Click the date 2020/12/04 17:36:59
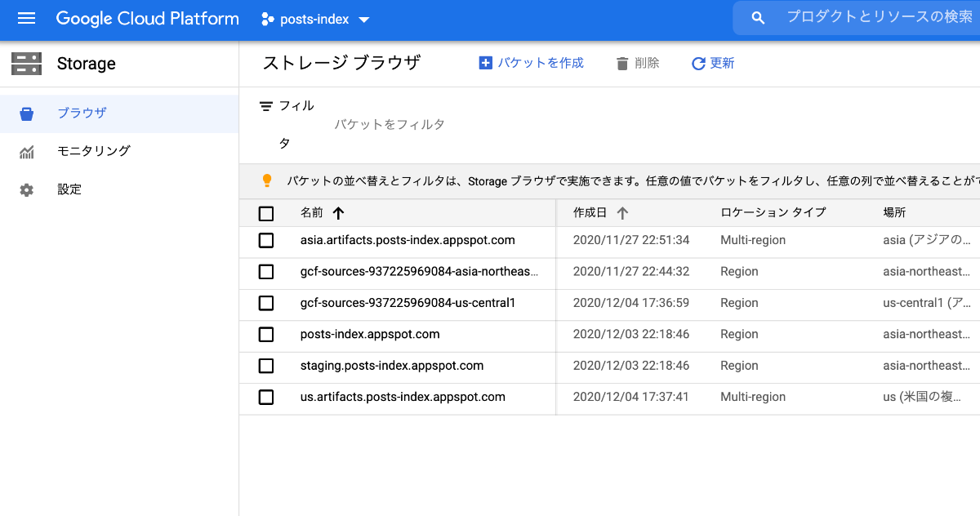Screen dimensions: 980x516 tap(631, 303)
